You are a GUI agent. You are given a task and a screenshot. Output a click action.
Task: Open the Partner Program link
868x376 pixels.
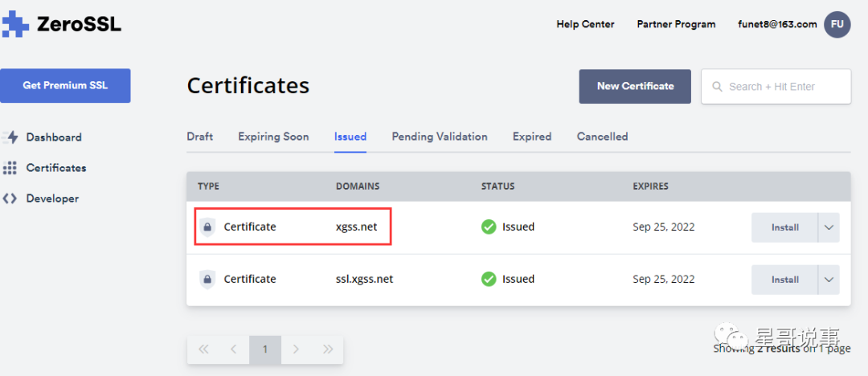(x=676, y=24)
